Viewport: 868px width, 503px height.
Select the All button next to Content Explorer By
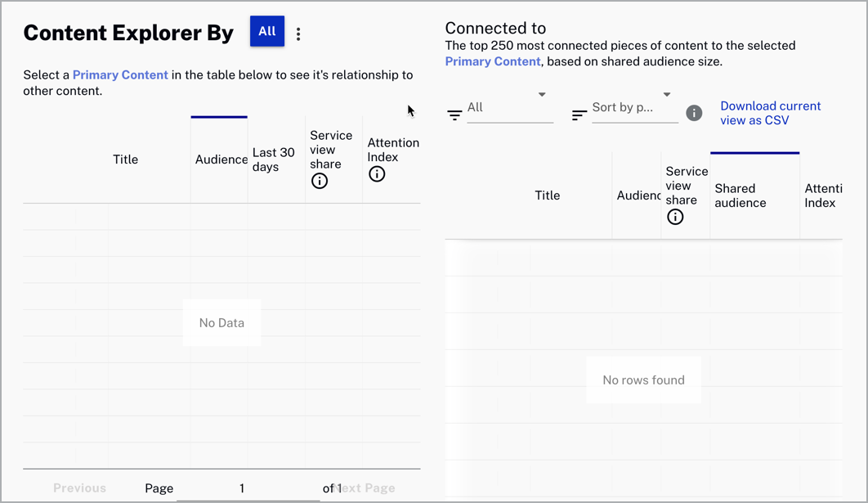click(266, 32)
